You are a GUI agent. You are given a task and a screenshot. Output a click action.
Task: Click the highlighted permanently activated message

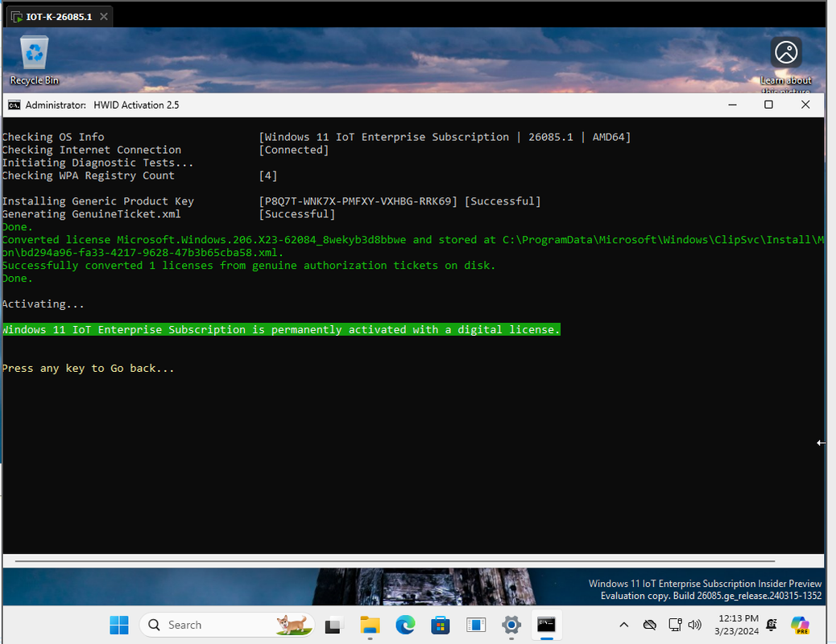tap(281, 329)
